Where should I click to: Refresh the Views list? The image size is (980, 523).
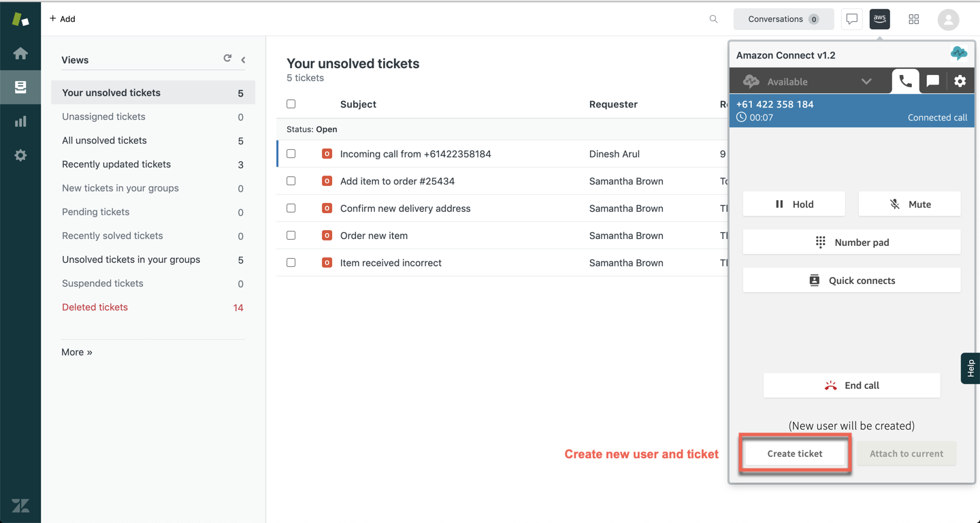coord(227,59)
